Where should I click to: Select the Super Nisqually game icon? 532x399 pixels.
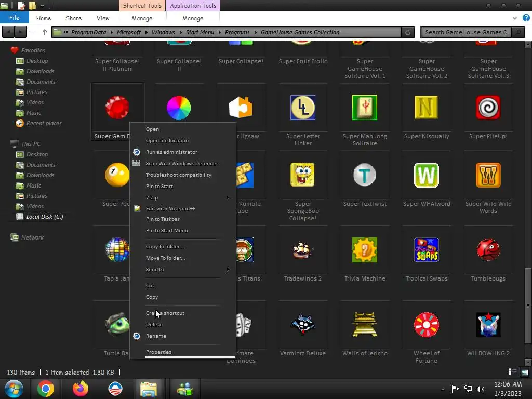[427, 108]
